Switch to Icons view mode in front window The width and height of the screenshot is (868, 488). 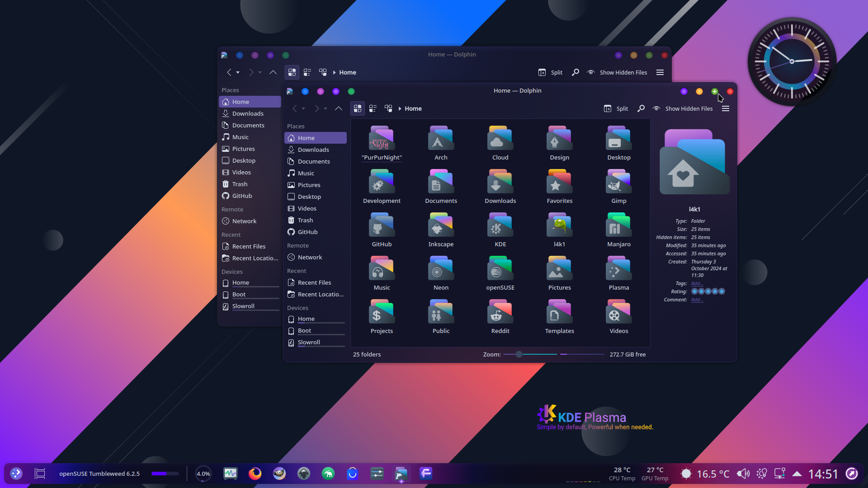[358, 108]
